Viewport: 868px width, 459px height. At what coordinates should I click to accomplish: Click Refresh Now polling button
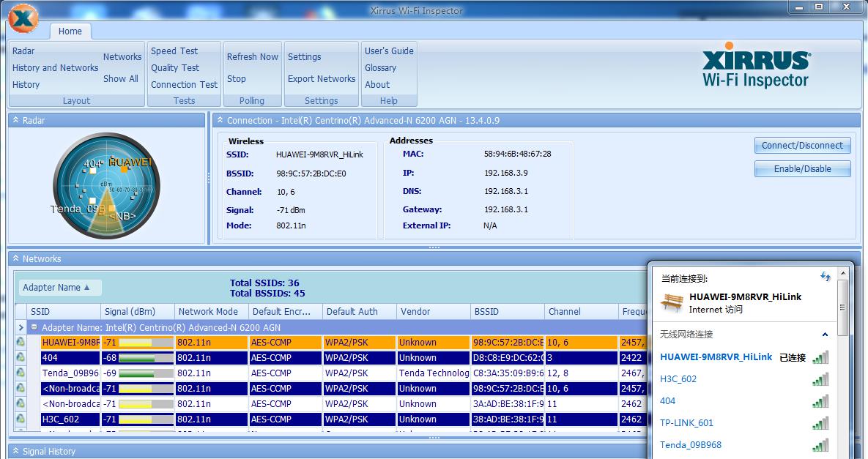(253, 57)
